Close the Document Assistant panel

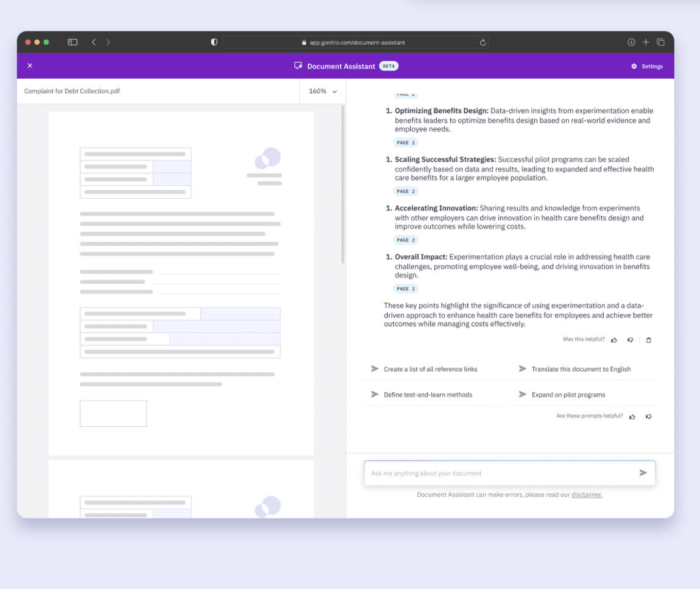click(30, 66)
